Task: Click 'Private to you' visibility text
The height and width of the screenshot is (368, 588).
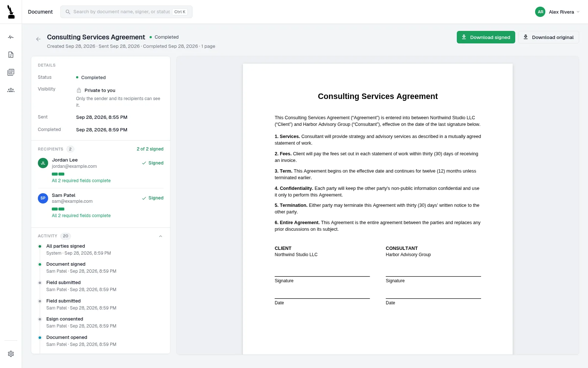Action: coord(100,90)
